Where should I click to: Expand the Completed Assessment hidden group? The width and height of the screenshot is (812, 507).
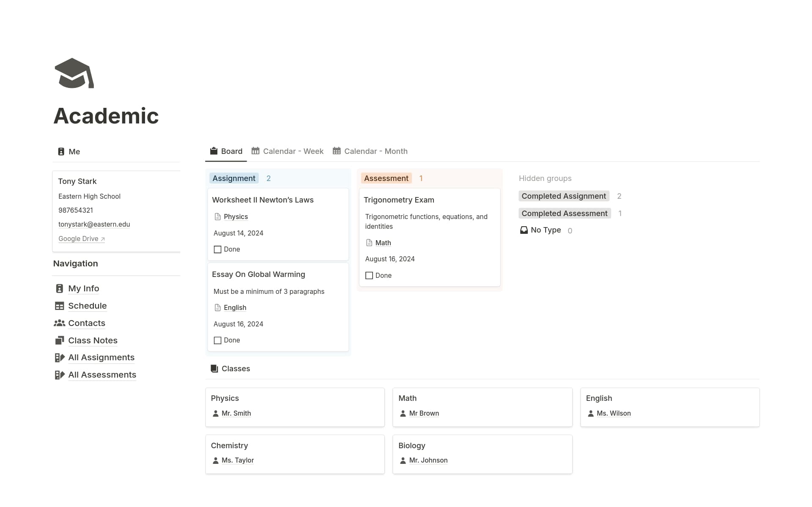click(564, 214)
